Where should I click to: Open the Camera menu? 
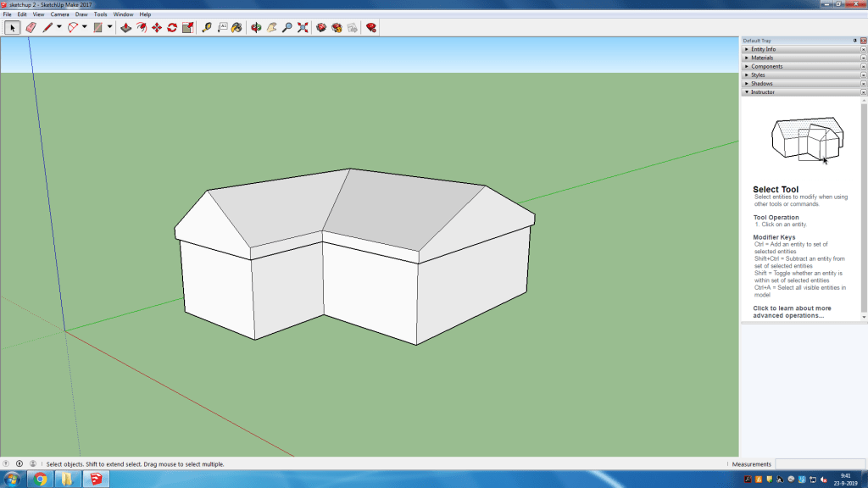coord(59,14)
